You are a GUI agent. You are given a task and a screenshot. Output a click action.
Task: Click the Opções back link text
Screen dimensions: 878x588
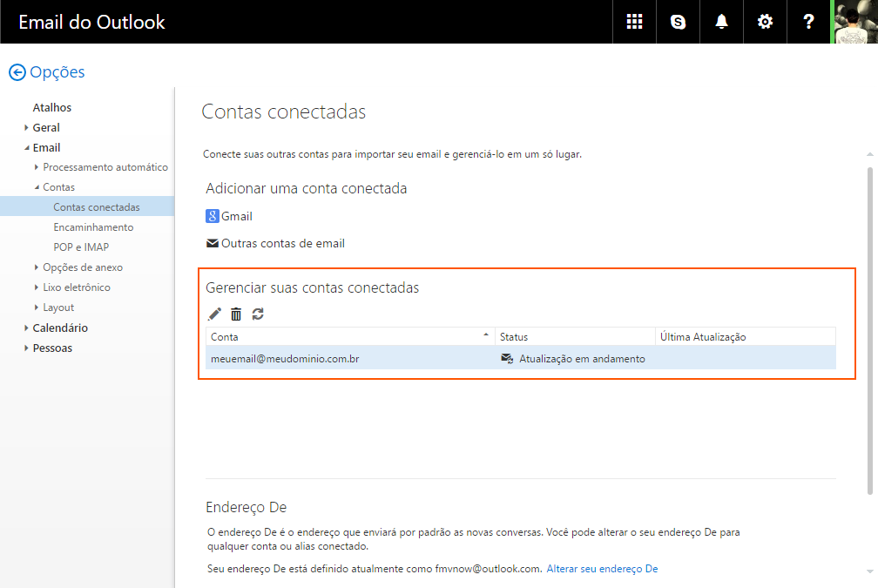(x=57, y=72)
